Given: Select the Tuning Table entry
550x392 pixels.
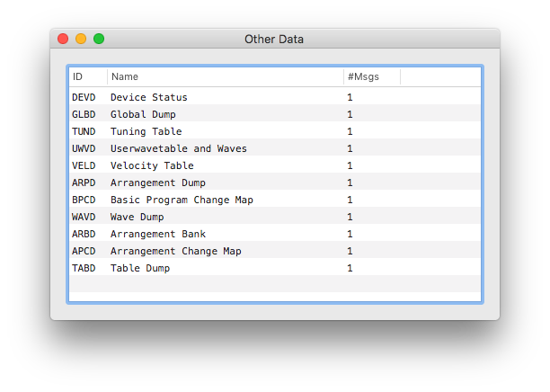Looking at the screenshot, I should pyautogui.click(x=146, y=131).
